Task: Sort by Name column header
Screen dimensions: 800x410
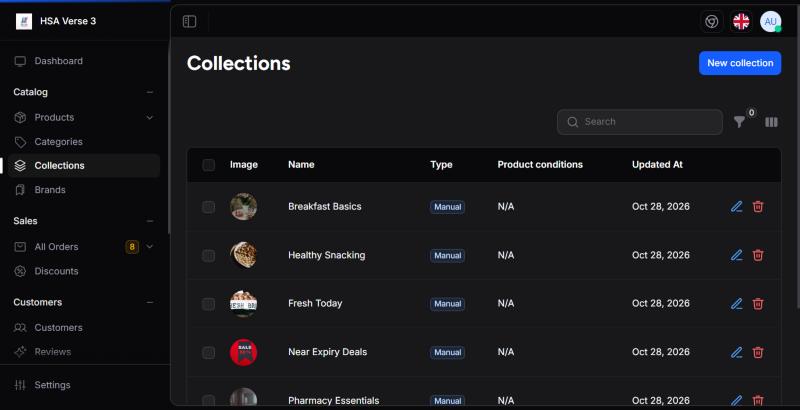Action: (301, 165)
